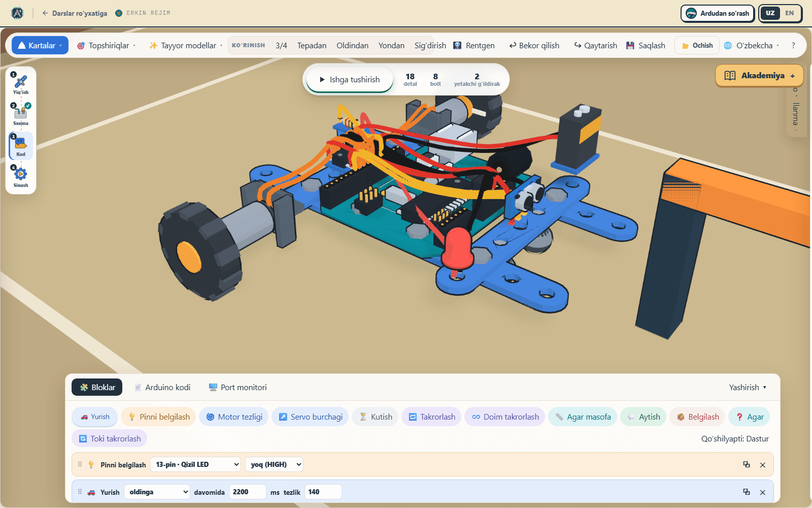The image size is (812, 508).
Task: Add a Toki takrorlash block
Action: pos(109,438)
